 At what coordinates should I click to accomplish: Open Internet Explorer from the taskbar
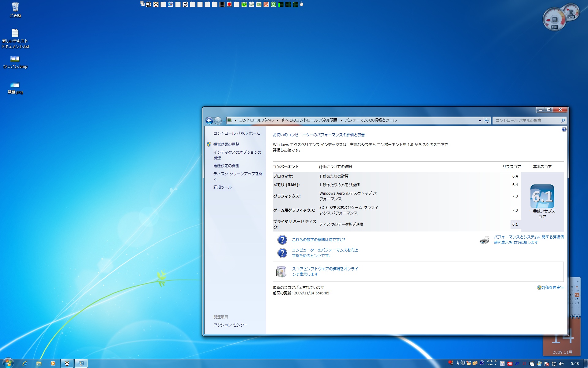point(25,363)
